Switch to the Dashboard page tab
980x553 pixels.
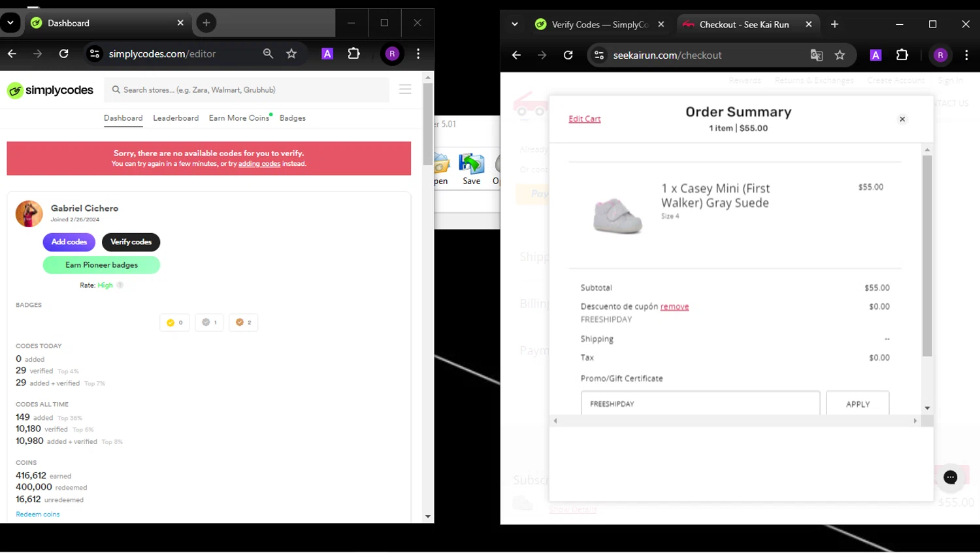[123, 118]
